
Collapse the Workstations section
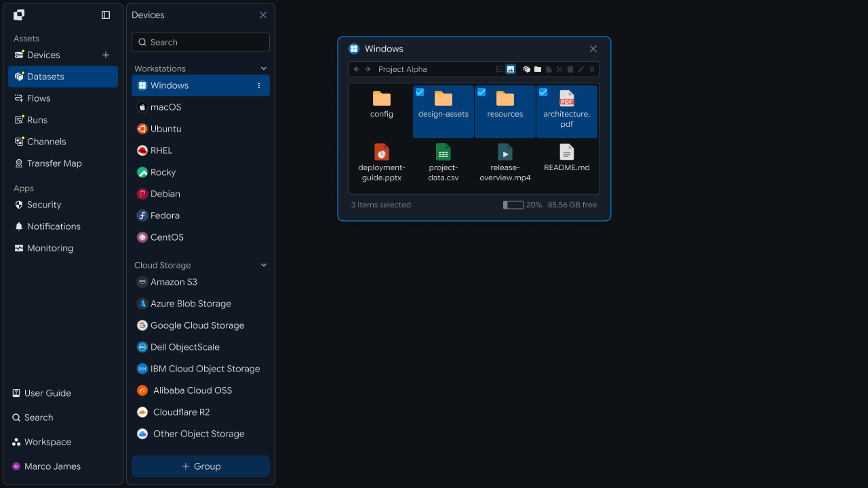click(264, 68)
